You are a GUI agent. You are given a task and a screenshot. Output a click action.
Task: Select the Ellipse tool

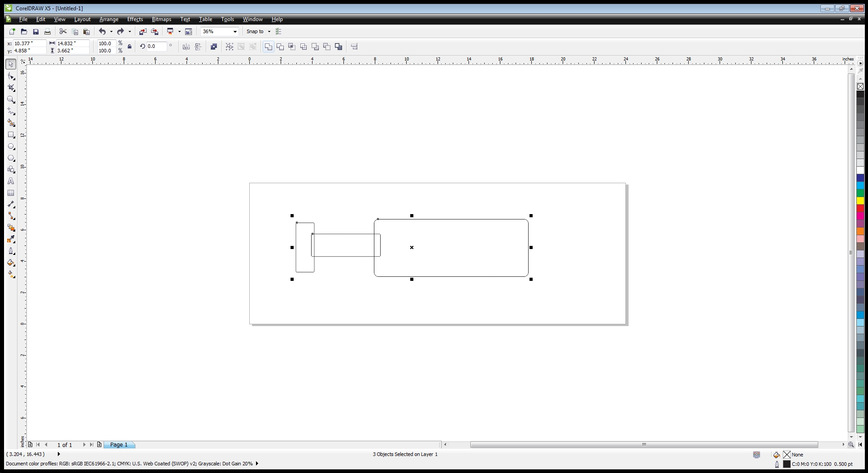click(x=11, y=146)
